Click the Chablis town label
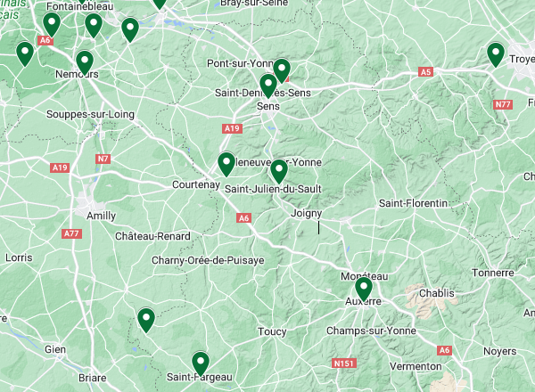 pos(436,293)
